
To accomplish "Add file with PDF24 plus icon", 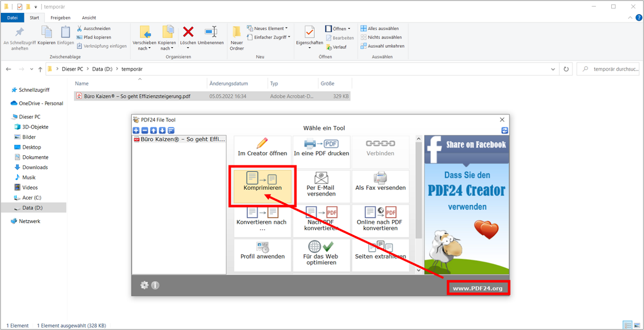I will click(x=136, y=130).
